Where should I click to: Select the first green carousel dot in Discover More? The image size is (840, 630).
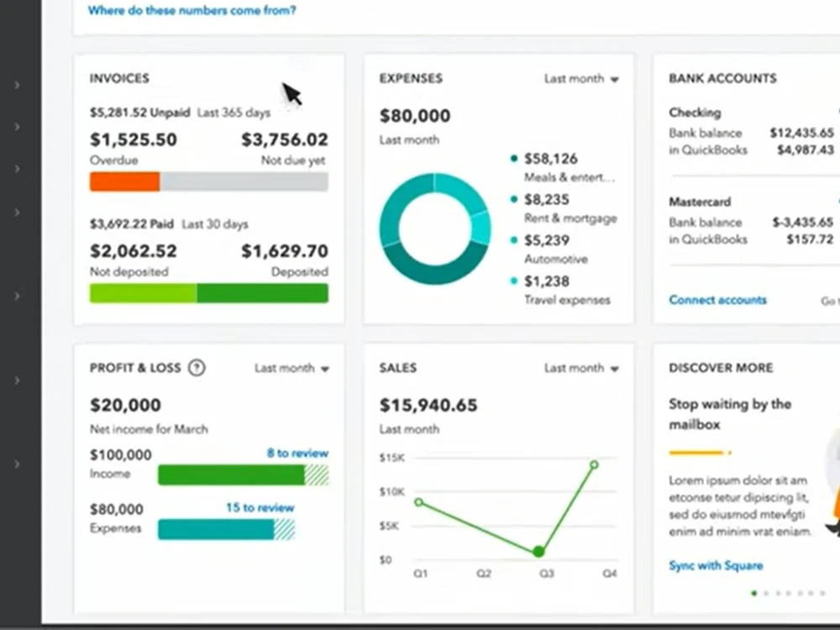(754, 593)
